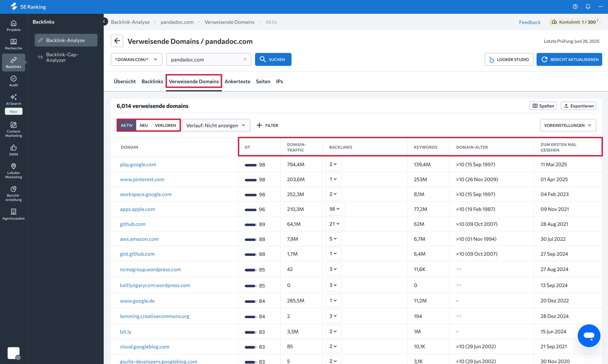The width and height of the screenshot is (608, 364).
Task: Collapse the Backlinks side panel
Action: coord(104,22)
